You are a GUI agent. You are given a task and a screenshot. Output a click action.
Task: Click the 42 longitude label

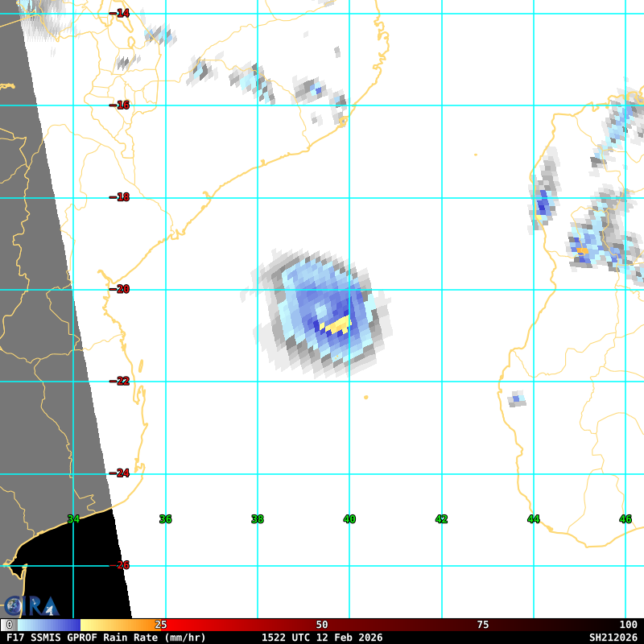tap(441, 519)
